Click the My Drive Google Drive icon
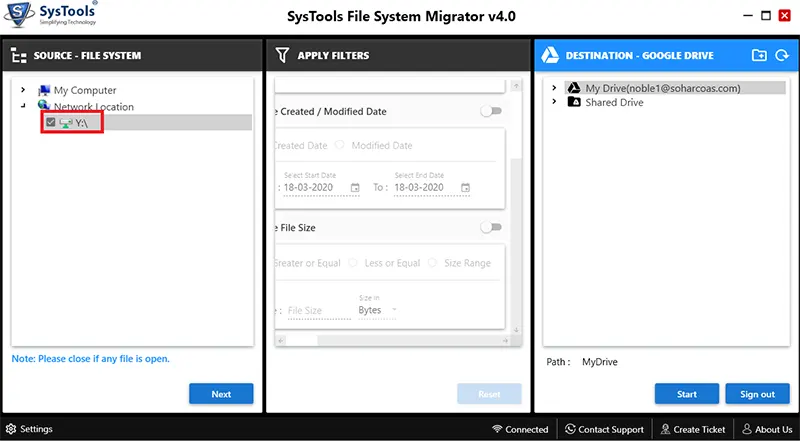The width and height of the screenshot is (800, 441). 574,88
